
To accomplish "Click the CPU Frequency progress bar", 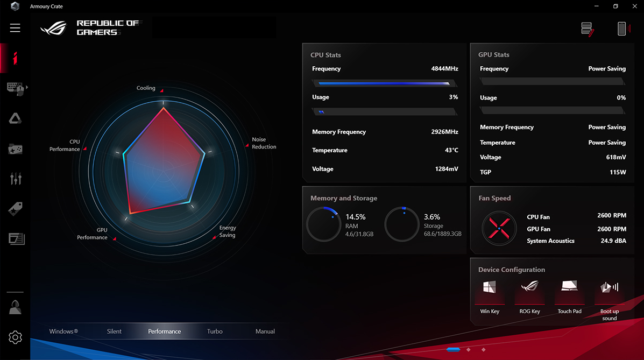I will (x=385, y=83).
